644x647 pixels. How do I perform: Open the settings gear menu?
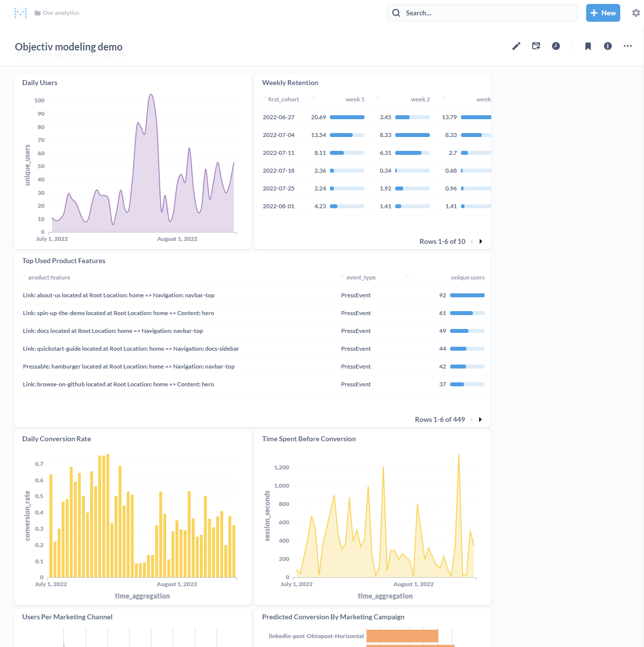636,13
